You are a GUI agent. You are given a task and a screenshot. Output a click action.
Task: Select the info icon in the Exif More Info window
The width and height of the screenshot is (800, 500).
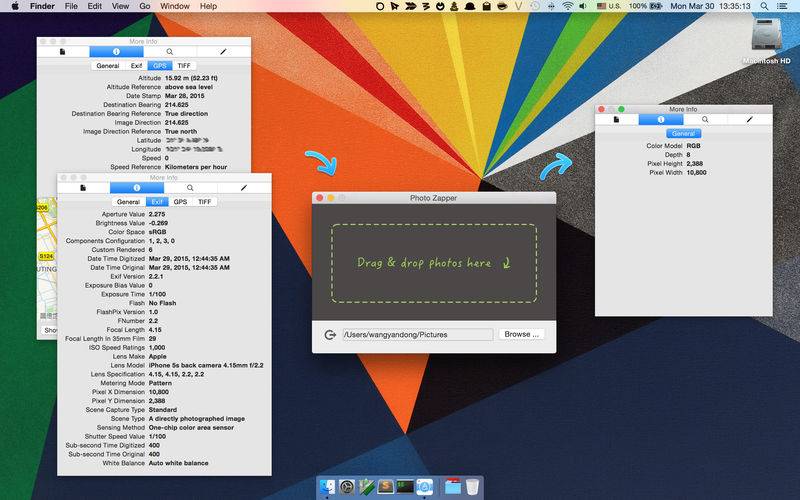point(137,188)
